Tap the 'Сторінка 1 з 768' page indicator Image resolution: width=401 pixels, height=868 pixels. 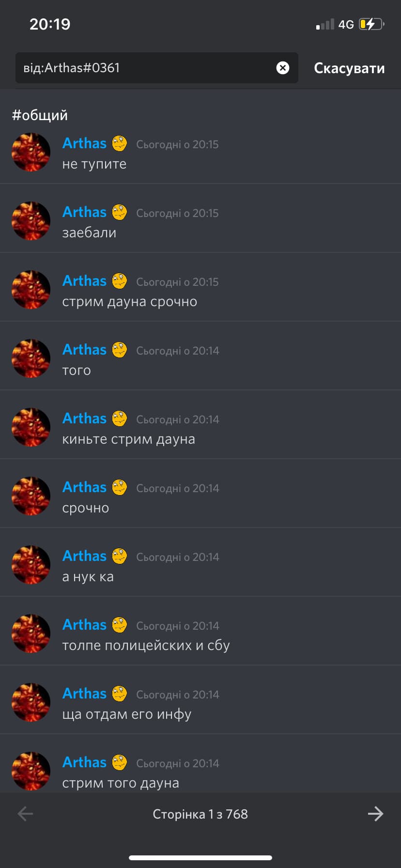pos(200,814)
